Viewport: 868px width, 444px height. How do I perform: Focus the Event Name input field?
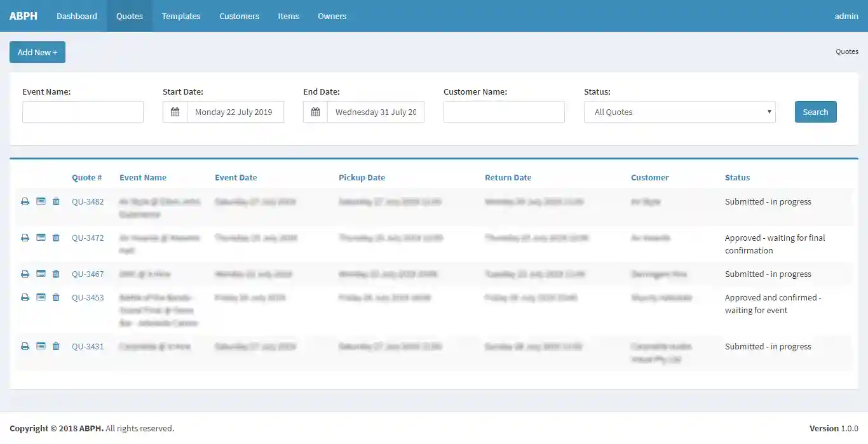83,112
